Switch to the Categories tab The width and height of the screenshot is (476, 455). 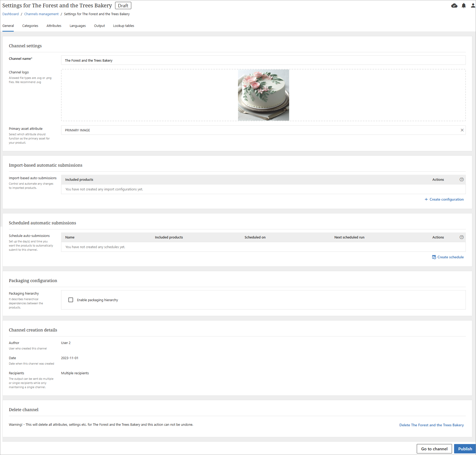[x=30, y=26]
